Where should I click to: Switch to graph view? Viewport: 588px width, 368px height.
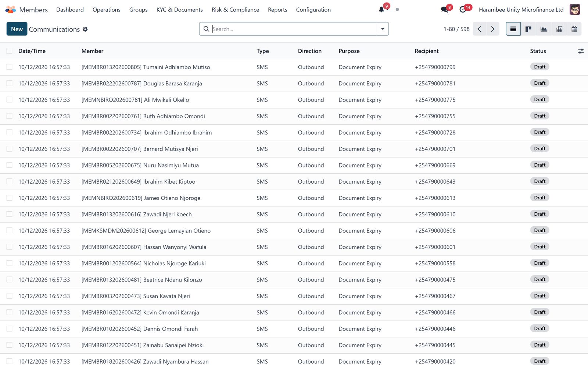[544, 29]
